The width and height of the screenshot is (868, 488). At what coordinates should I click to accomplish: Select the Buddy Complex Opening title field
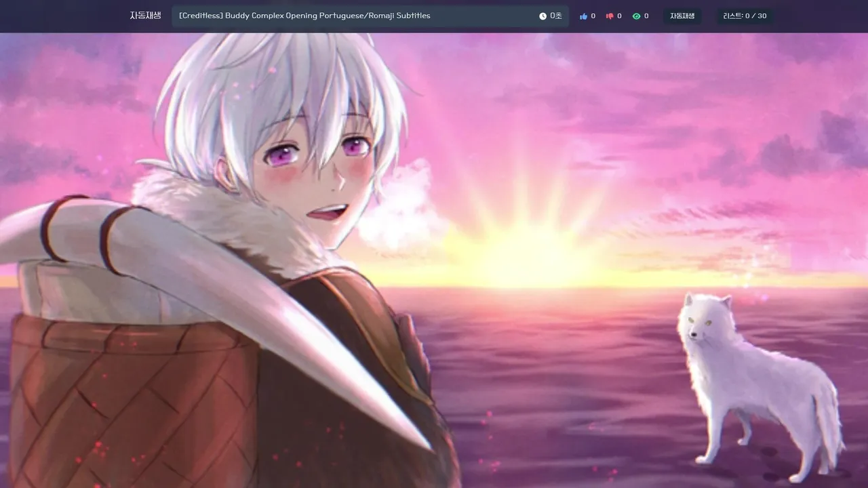[370, 16]
